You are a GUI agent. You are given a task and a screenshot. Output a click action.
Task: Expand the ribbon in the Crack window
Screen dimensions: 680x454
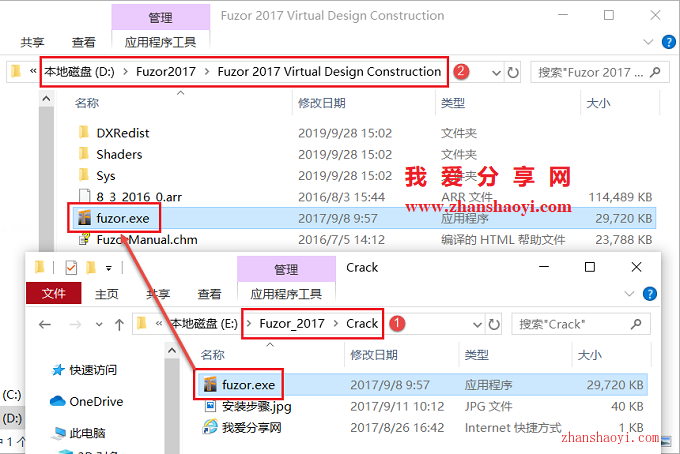629,294
